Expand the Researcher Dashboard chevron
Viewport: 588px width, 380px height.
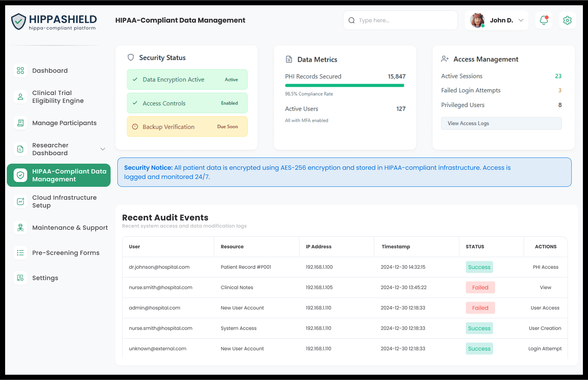(103, 149)
